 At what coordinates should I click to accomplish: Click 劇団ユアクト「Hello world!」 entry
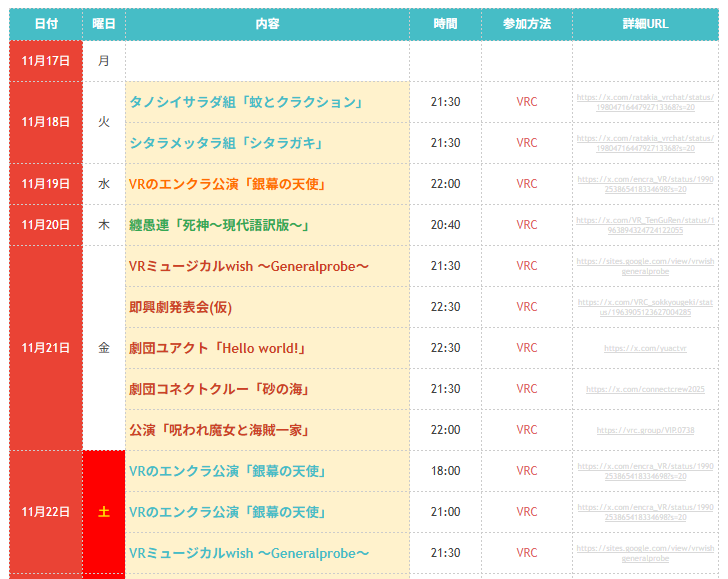click(217, 348)
